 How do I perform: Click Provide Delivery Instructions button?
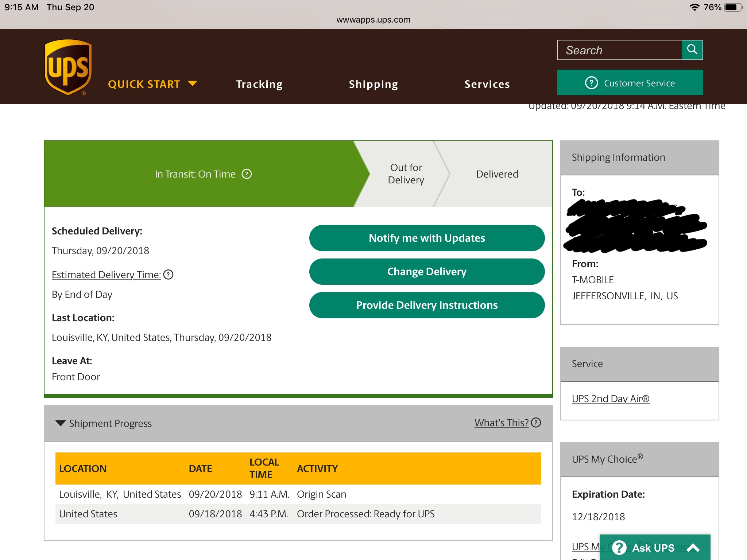pyautogui.click(x=427, y=305)
